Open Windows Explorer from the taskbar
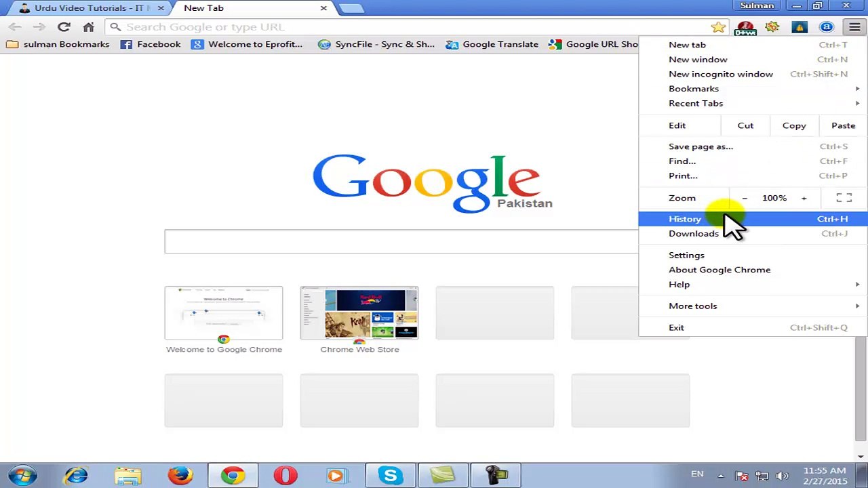868x488 pixels. [x=127, y=476]
